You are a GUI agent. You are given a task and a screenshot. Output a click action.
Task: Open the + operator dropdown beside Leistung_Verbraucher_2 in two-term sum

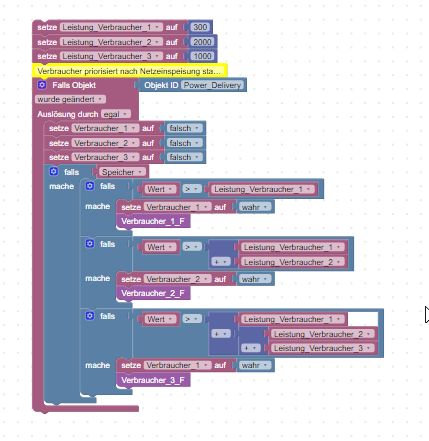(x=221, y=262)
